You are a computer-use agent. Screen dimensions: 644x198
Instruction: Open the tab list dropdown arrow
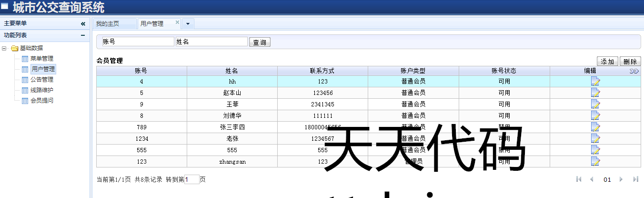[x=188, y=24]
